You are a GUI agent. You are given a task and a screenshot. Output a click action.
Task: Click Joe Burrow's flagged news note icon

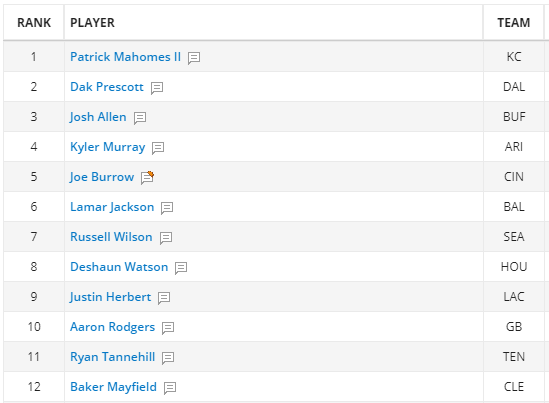click(147, 178)
